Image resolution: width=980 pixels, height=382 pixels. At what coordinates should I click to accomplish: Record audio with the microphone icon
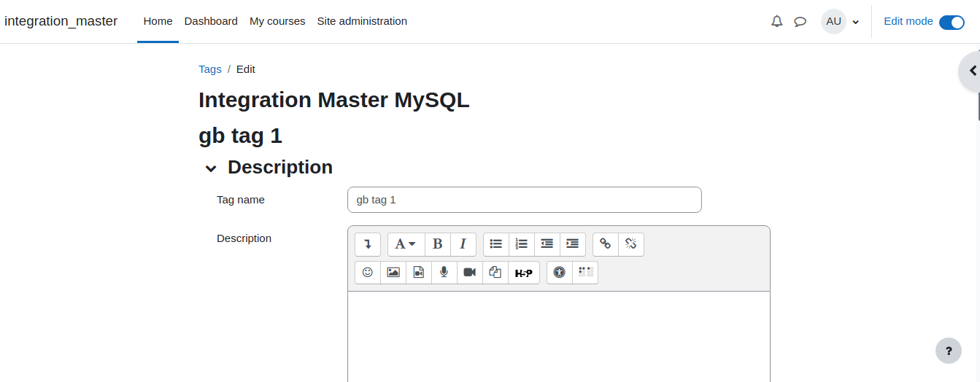(x=444, y=273)
